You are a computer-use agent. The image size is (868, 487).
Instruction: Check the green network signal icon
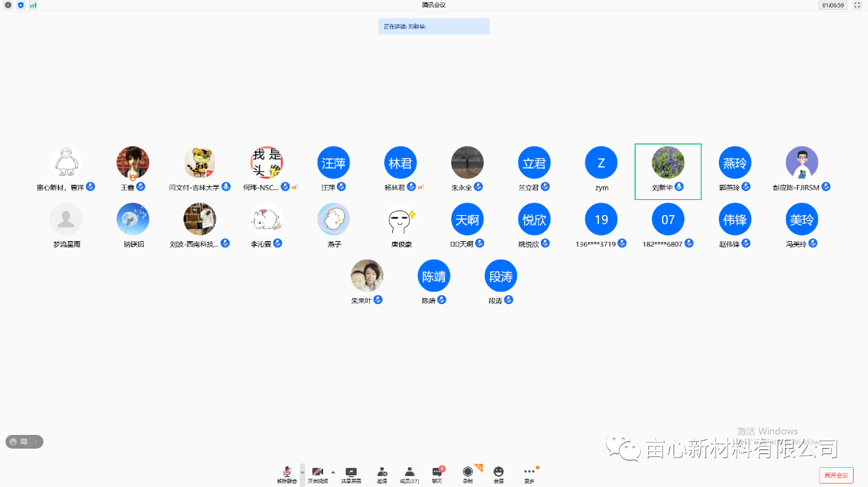(x=33, y=5)
